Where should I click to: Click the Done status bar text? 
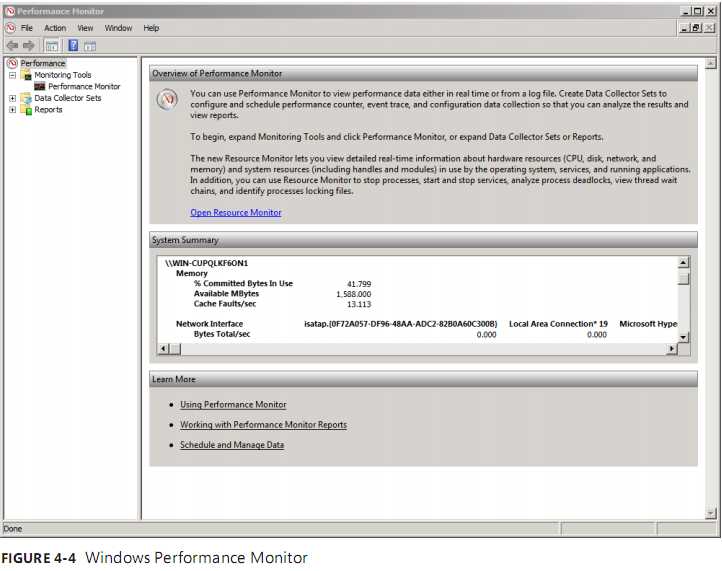[x=12, y=529]
